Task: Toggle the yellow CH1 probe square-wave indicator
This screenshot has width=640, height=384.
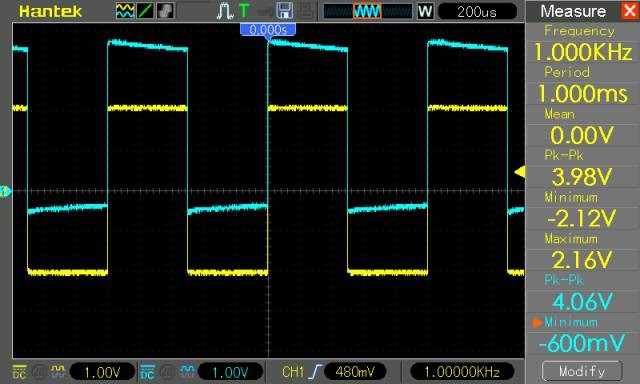Action: [58, 371]
